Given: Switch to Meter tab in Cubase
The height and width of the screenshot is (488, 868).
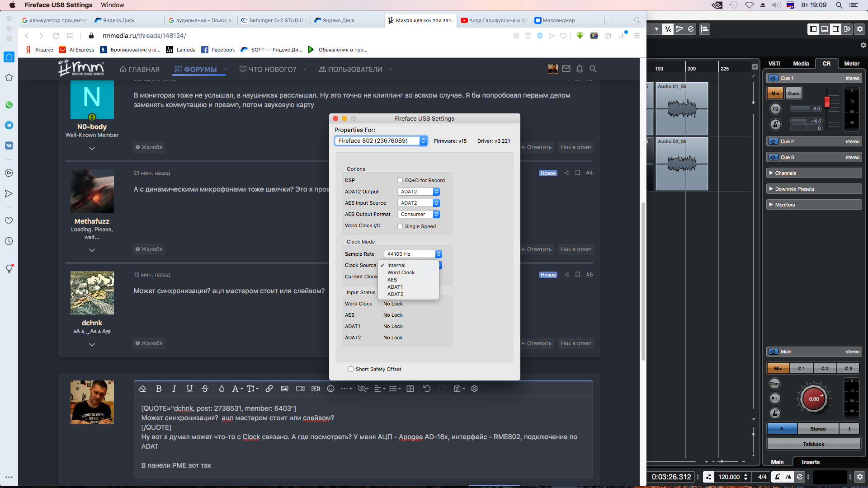Looking at the screenshot, I should 852,64.
